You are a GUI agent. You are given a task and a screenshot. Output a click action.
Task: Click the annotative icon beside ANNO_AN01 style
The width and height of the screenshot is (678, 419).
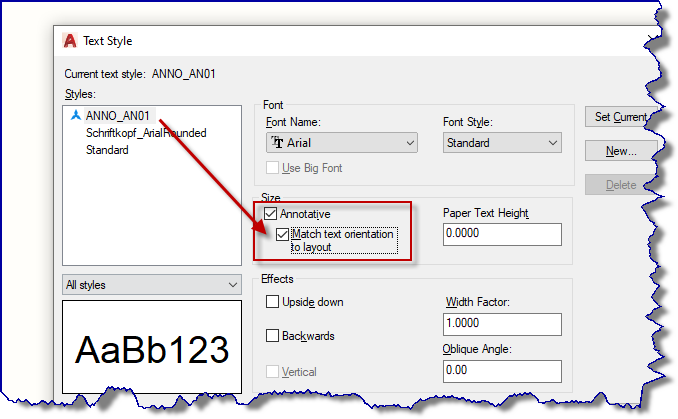pyautogui.click(x=76, y=115)
